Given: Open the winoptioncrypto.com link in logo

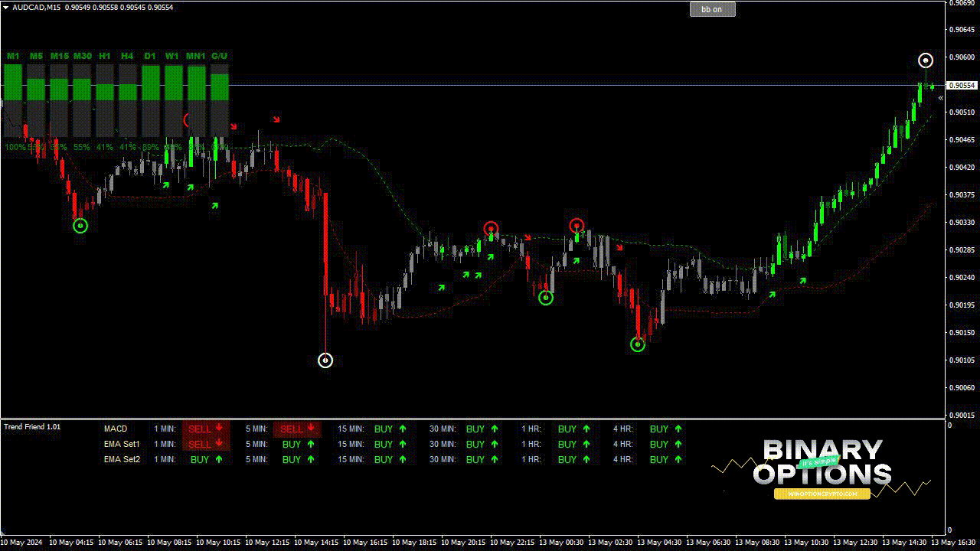Looking at the screenshot, I should click(822, 494).
